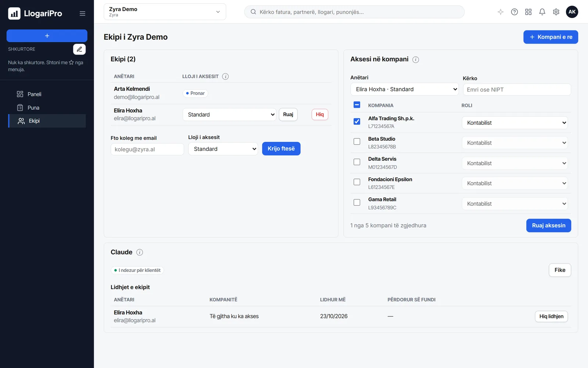Open the settings gear icon
Image resolution: width=588 pixels, height=368 pixels.
coord(556,12)
